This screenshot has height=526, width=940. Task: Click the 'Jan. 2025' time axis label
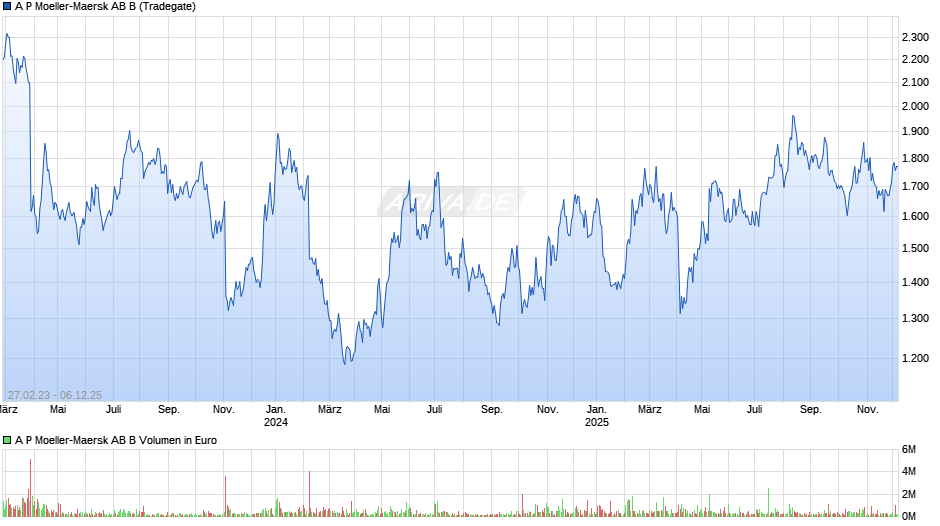596,416
